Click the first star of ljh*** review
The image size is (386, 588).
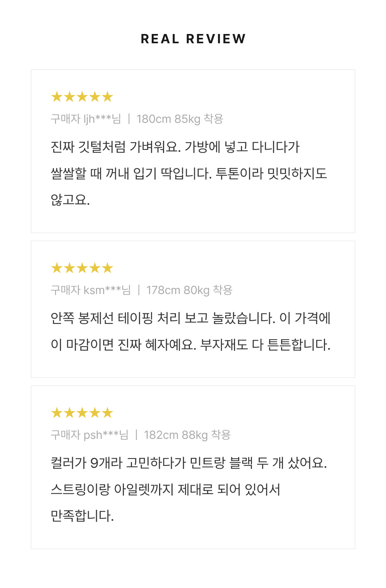pyautogui.click(x=57, y=97)
